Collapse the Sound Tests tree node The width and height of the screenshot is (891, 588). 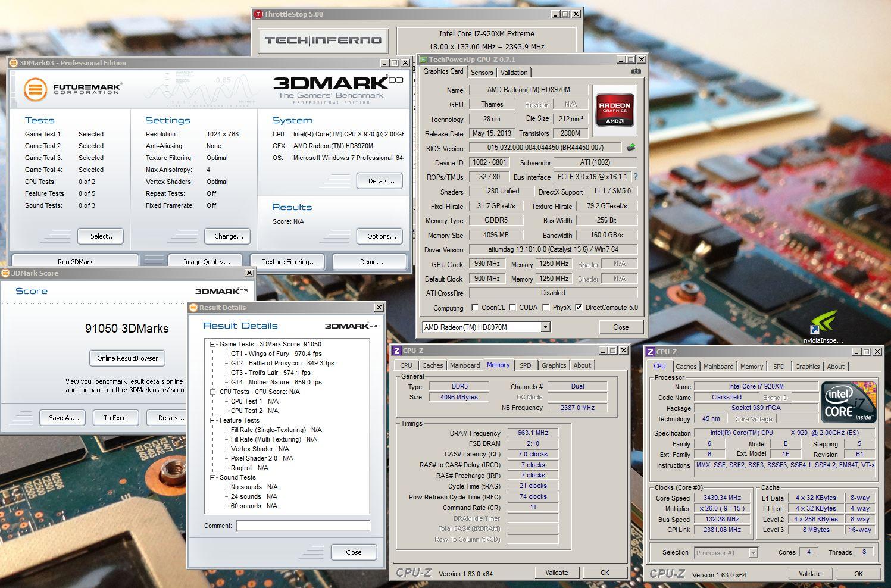[212, 477]
